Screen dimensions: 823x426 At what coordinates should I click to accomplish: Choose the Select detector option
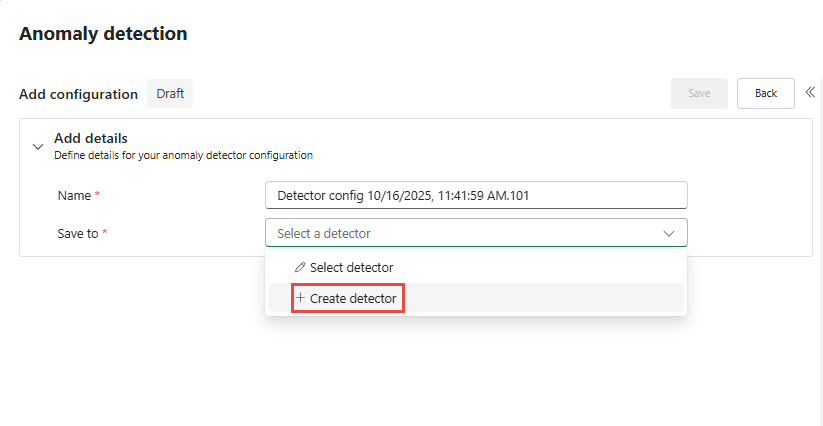coord(476,268)
